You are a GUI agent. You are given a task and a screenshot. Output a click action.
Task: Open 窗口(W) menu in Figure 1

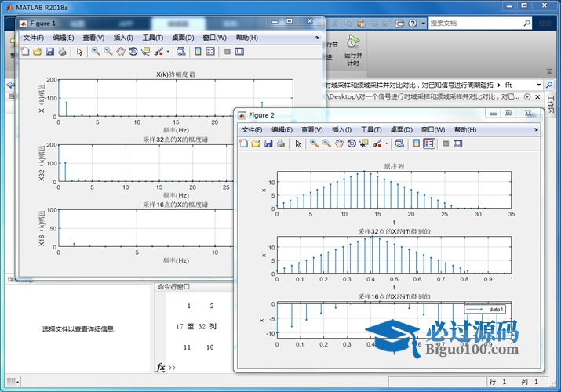click(x=215, y=38)
